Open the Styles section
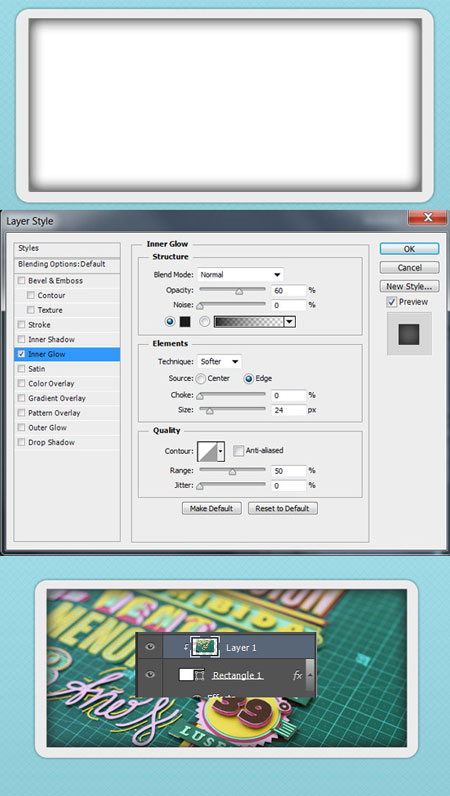 [67, 249]
